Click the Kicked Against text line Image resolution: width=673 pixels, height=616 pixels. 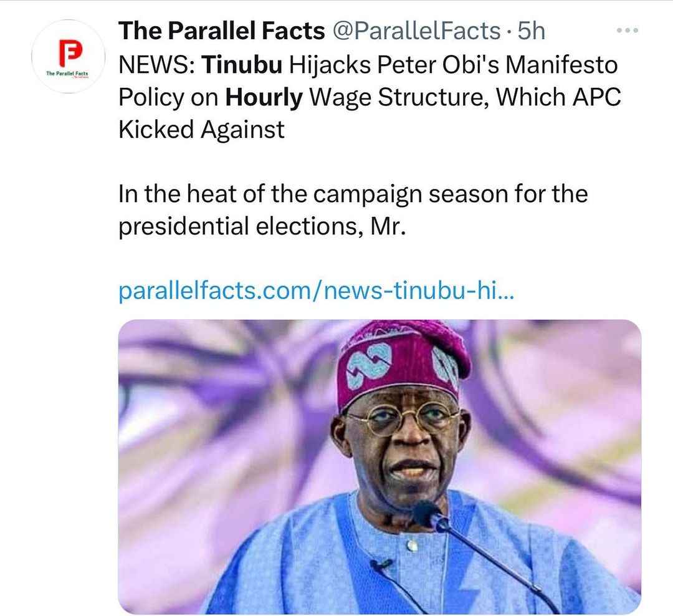point(201,129)
